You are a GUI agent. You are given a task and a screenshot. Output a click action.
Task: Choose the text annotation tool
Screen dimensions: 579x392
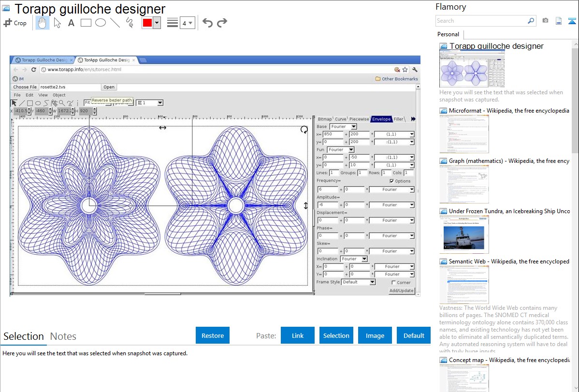coord(71,23)
